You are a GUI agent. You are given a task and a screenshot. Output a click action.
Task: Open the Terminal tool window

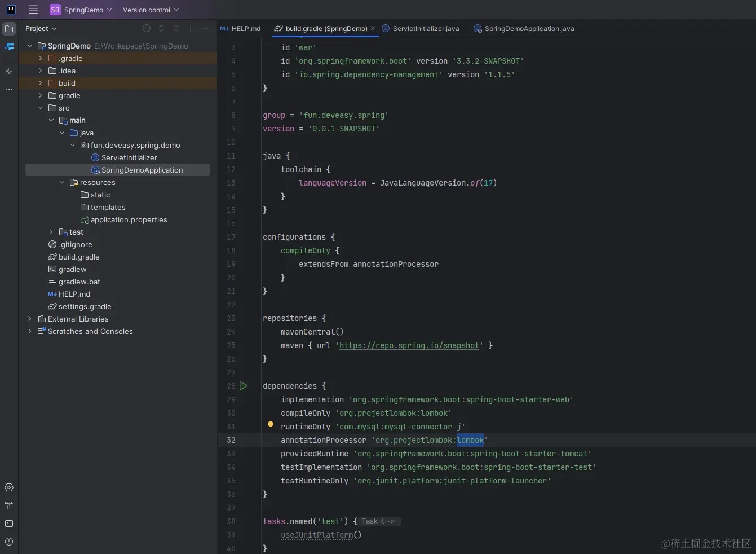pos(9,524)
